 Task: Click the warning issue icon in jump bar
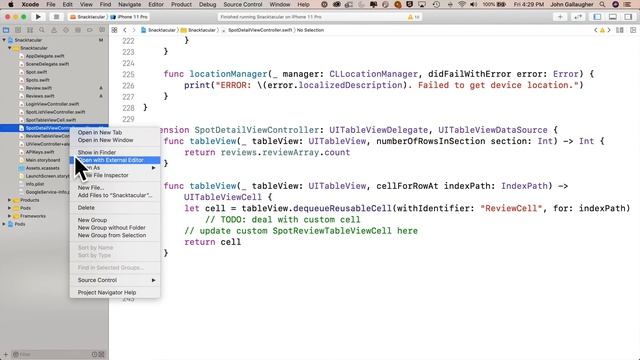pos(602,30)
